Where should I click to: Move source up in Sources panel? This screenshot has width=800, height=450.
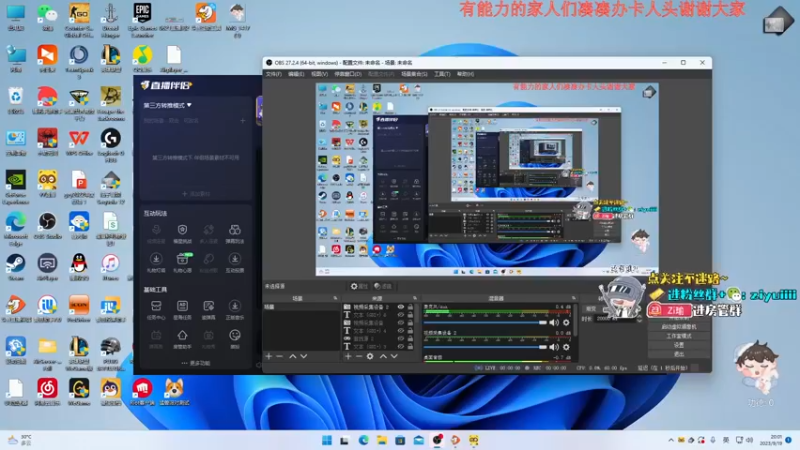click(383, 356)
